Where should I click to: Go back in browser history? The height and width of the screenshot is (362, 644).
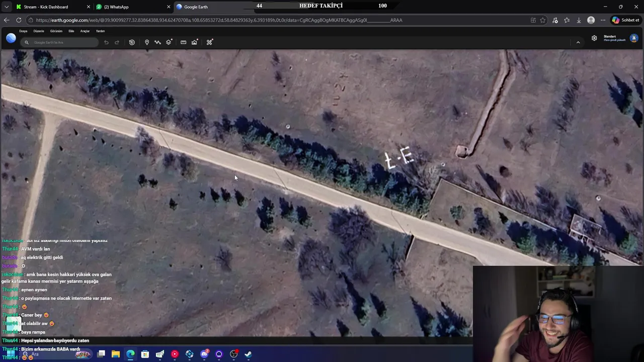click(x=7, y=20)
